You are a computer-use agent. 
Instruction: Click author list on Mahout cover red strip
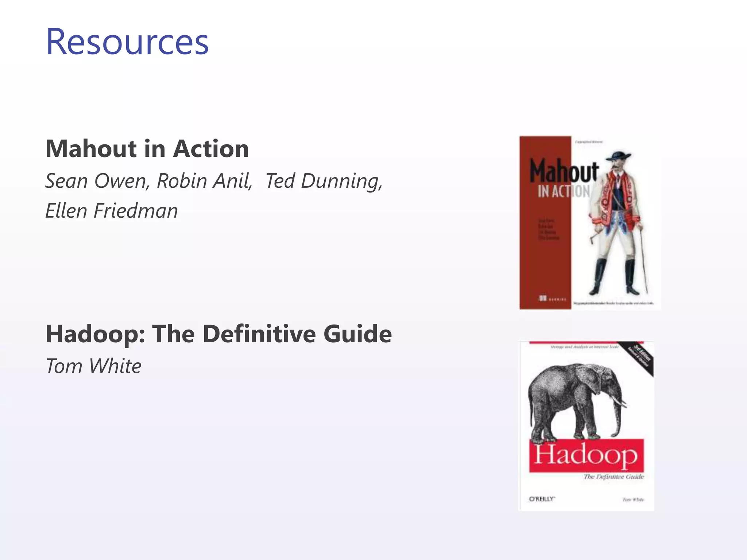pyautogui.click(x=549, y=229)
